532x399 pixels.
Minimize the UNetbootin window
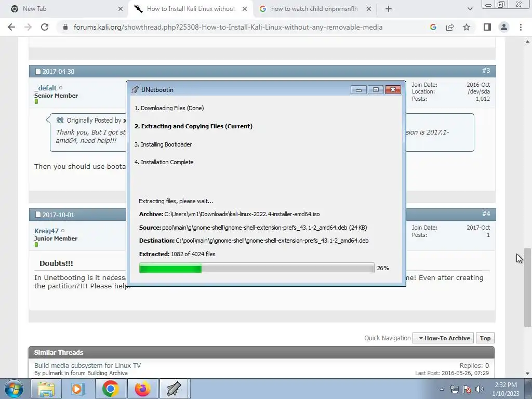(358, 89)
